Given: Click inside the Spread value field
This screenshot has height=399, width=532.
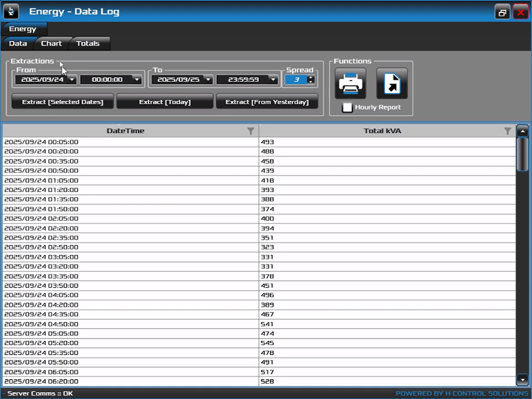Looking at the screenshot, I should [296, 80].
